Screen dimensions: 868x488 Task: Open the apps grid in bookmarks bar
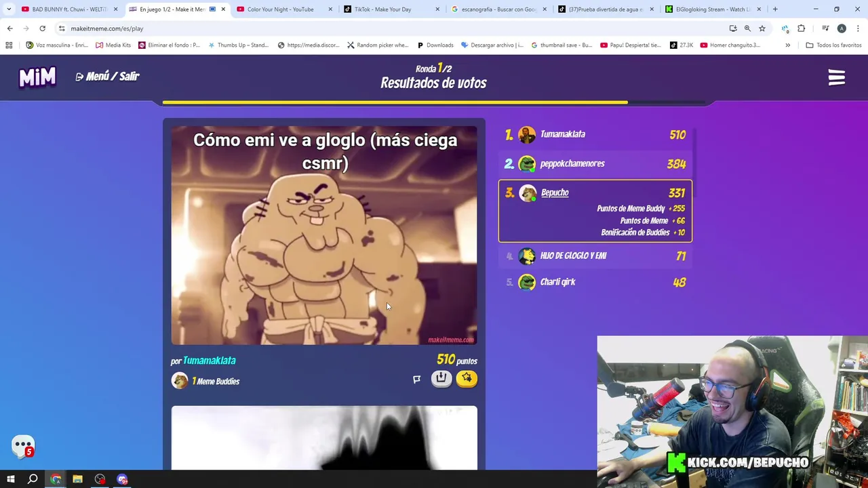pos(9,45)
